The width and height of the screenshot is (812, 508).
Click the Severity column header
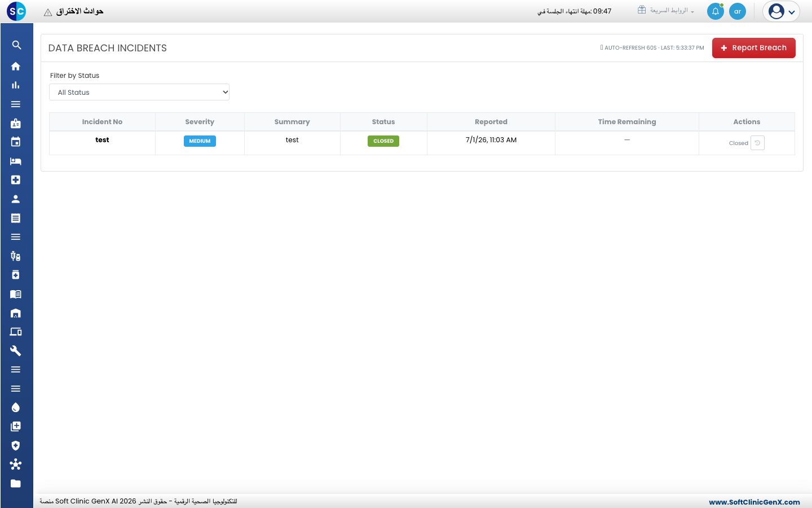[200, 122]
